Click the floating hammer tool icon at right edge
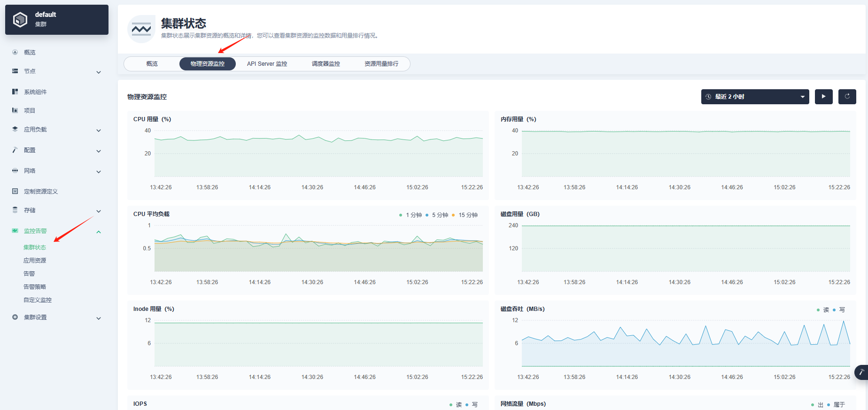Screen dimensions: 868x410 [x=862, y=372]
